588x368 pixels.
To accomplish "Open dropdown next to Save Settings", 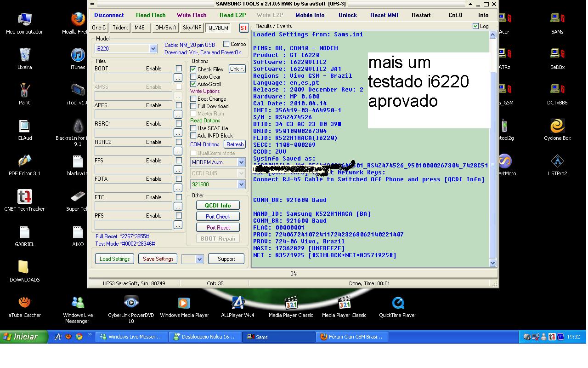I will coord(199,259).
